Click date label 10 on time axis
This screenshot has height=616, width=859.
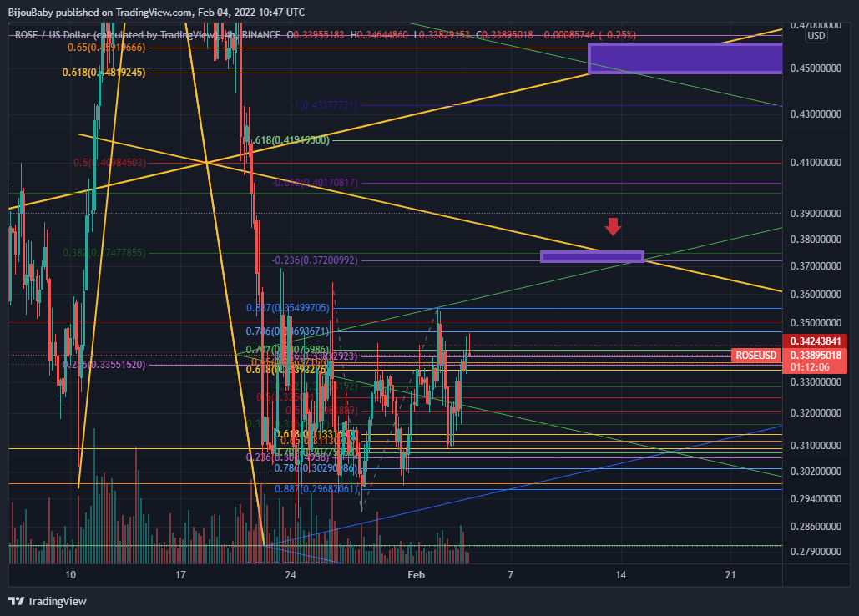coord(71,575)
